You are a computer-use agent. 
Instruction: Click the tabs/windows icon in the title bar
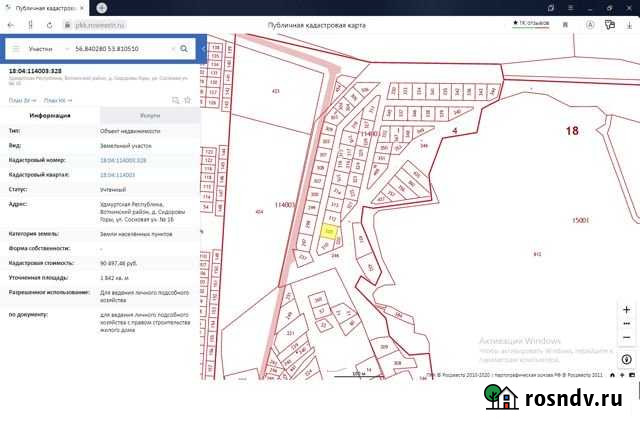[551, 8]
